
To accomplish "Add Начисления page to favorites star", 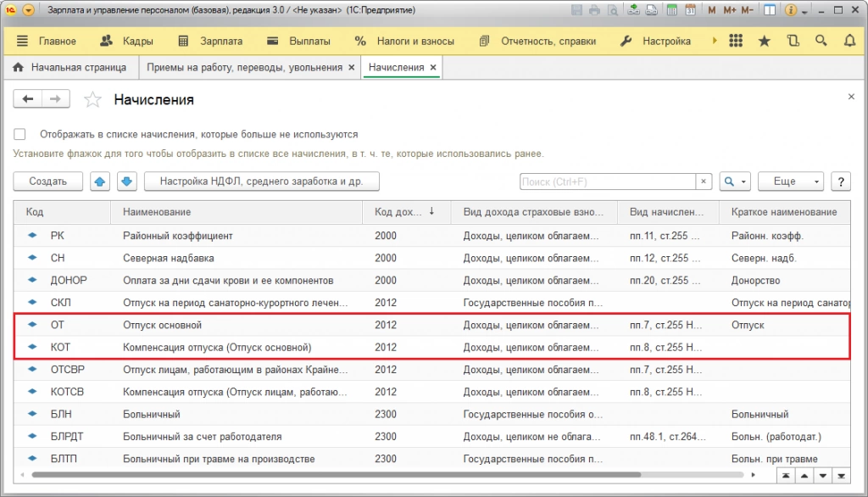I will point(92,100).
